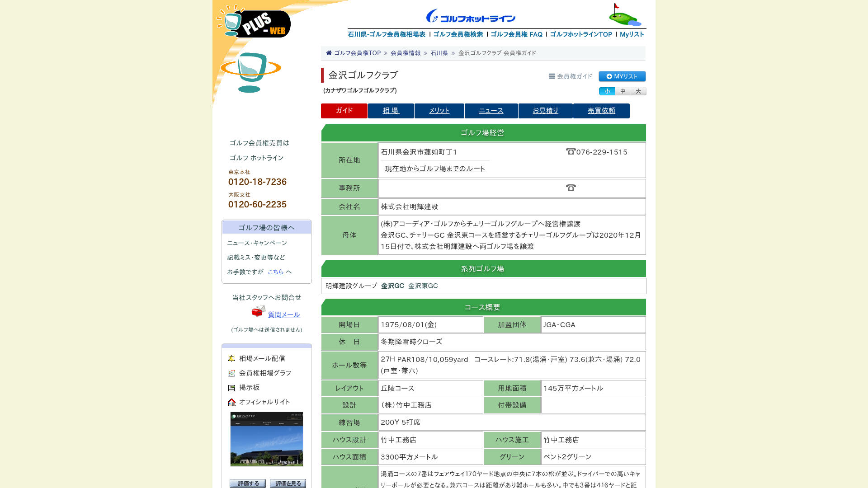Viewport: 868px width, 488px height.
Task: Set font size to 大
Action: pyautogui.click(x=638, y=91)
